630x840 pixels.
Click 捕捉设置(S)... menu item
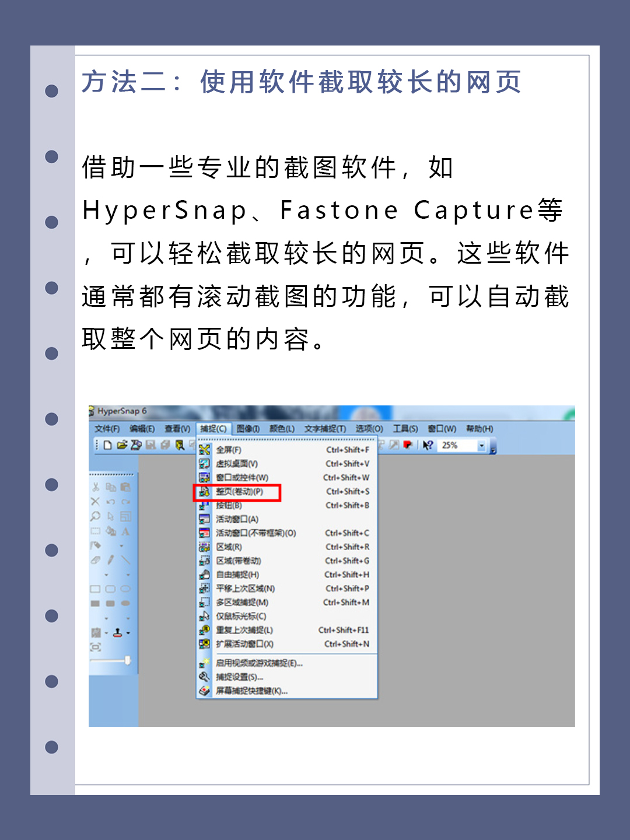coord(240,677)
